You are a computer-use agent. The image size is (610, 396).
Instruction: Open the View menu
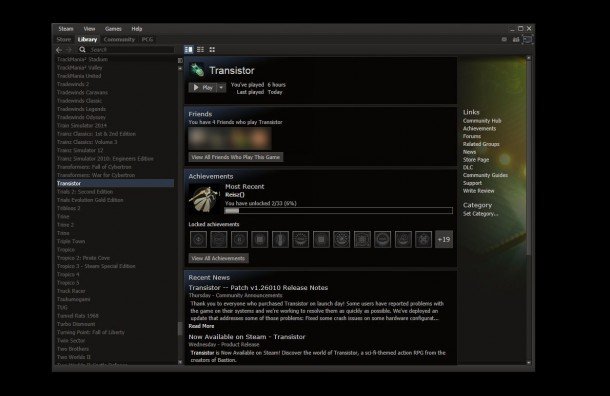point(89,29)
